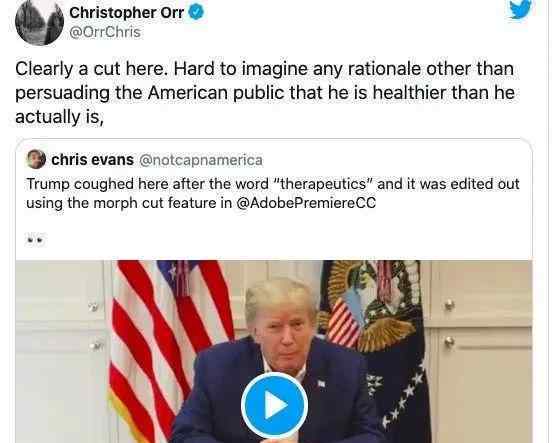Click the Christopher Orr display name

point(126,13)
